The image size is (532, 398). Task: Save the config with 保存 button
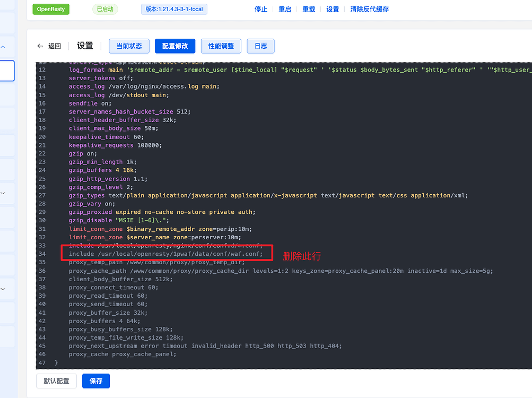tap(95, 381)
